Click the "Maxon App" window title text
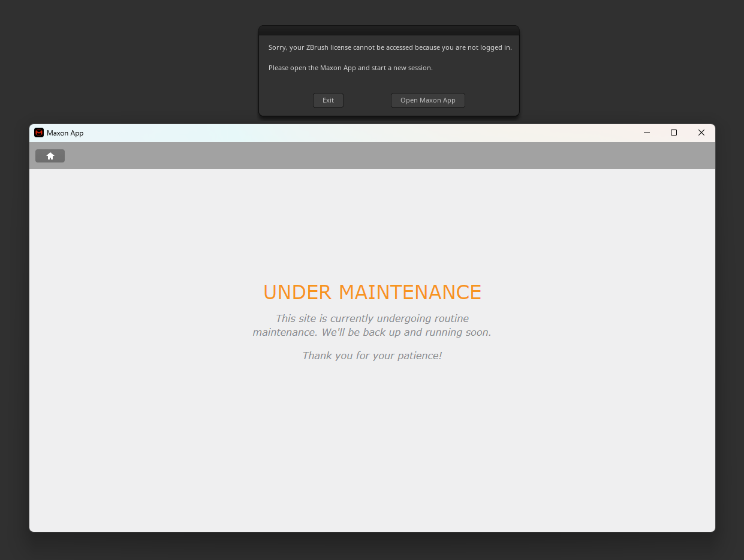 click(x=65, y=133)
